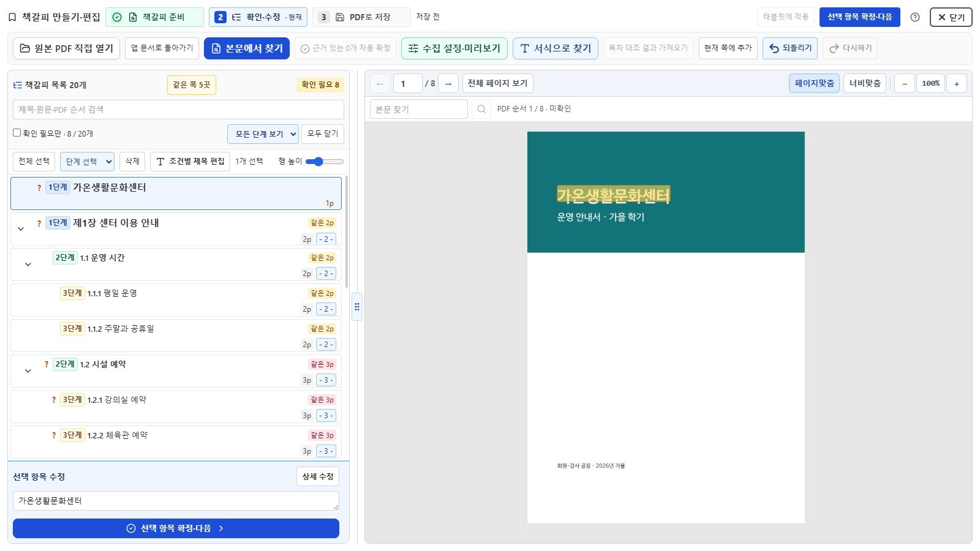Open the 모든 단계 보기 dropdown
This screenshot has width=980, height=551.
(263, 134)
